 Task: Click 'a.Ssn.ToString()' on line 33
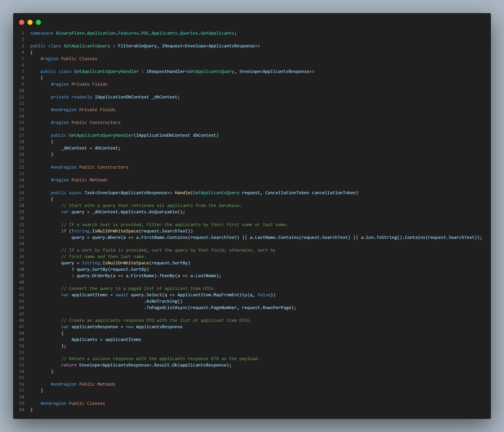click(381, 237)
